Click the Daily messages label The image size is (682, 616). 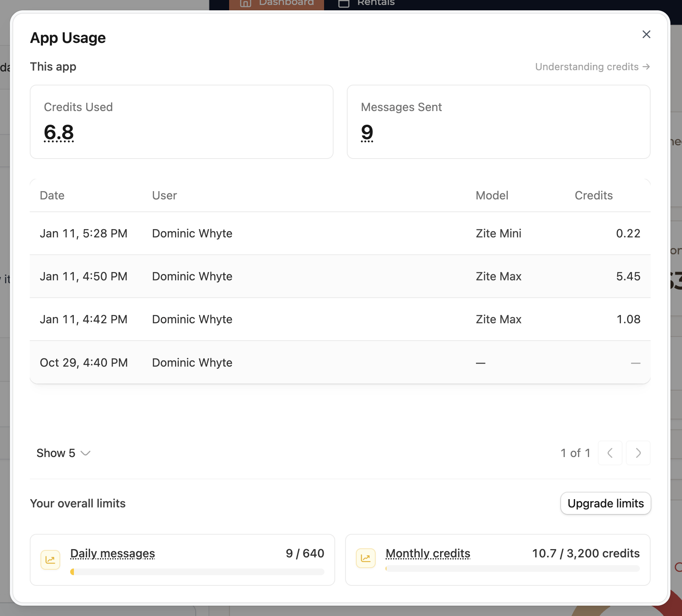pyautogui.click(x=112, y=553)
